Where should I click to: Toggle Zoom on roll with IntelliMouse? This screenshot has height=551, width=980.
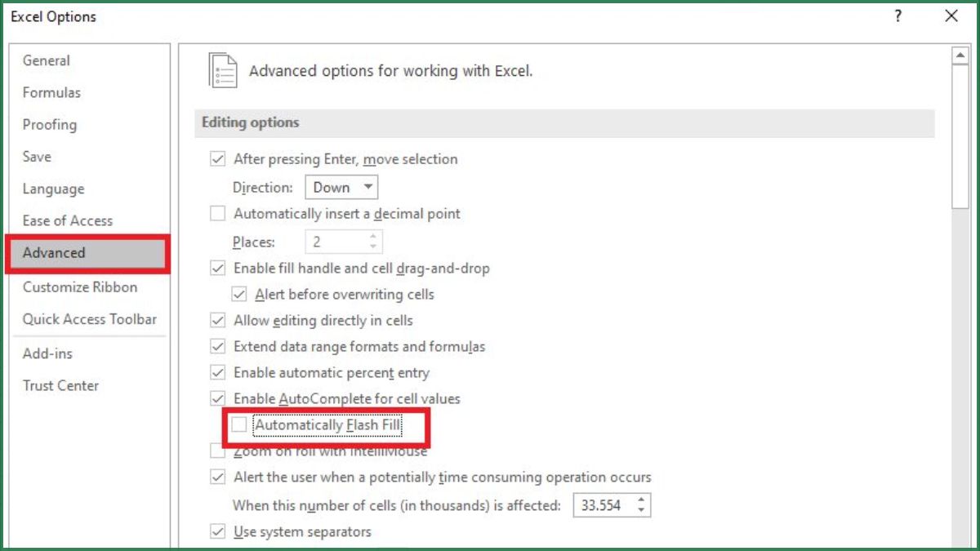pos(218,451)
